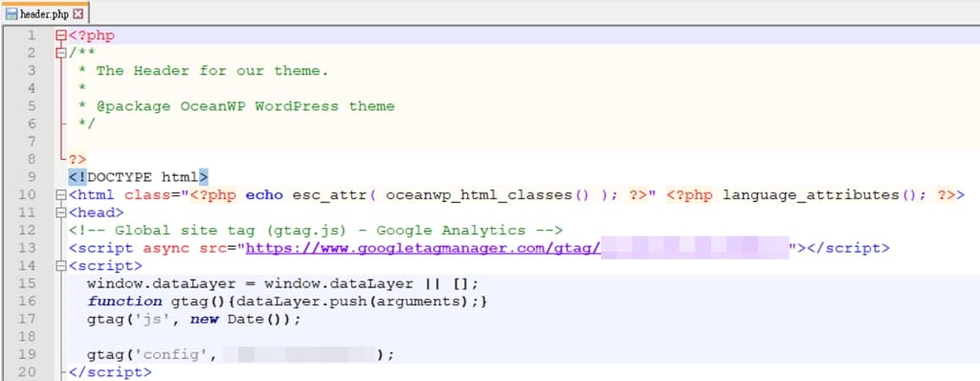Screen dimensions: 980x381
Task: Click the text "The Header for our theme."
Action: tap(212, 71)
